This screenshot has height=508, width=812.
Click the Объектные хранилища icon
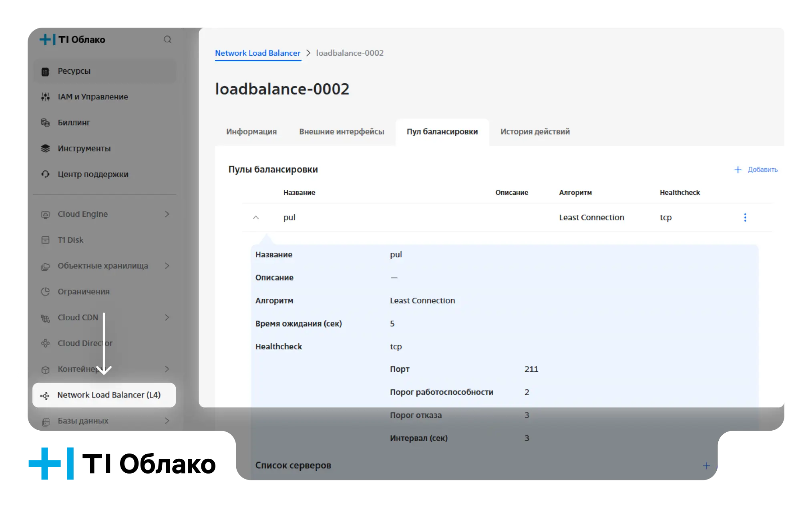click(45, 266)
